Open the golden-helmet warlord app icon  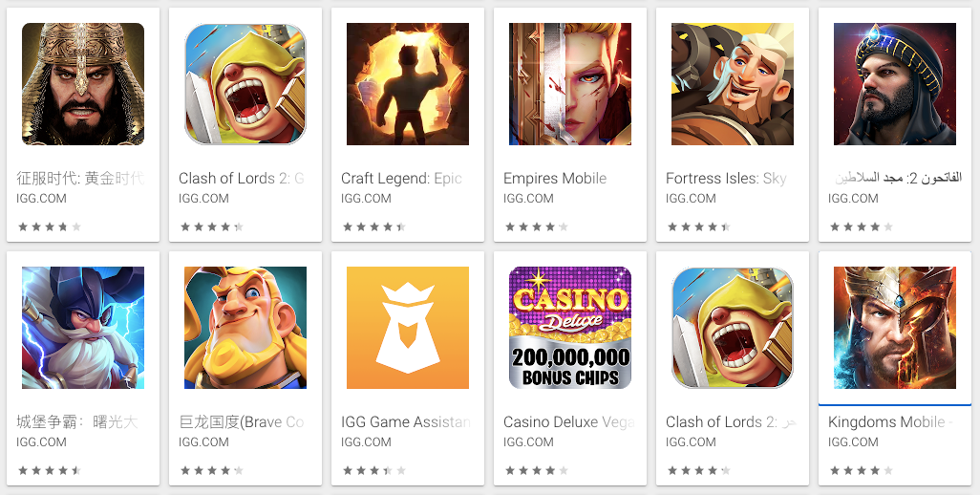click(82, 84)
